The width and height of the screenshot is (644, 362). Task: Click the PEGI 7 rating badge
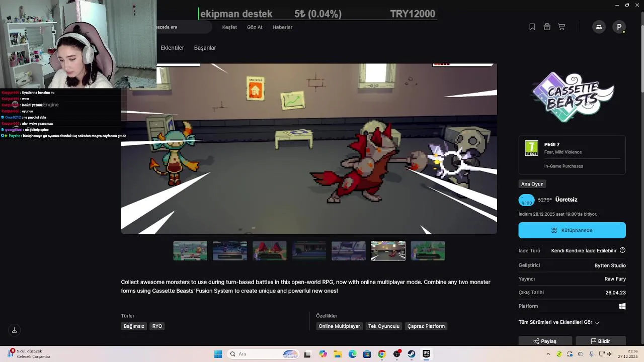click(x=531, y=148)
